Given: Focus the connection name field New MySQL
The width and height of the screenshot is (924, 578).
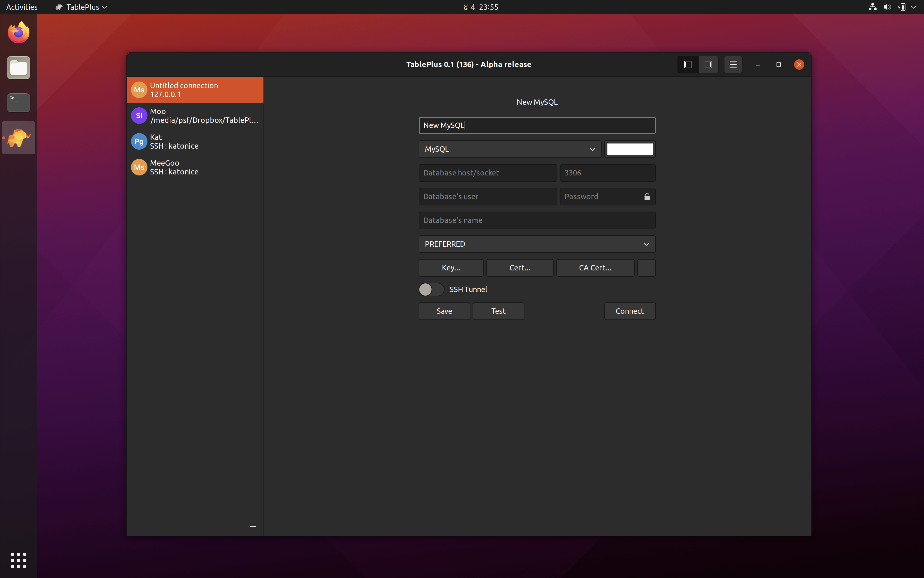Looking at the screenshot, I should coord(537,125).
